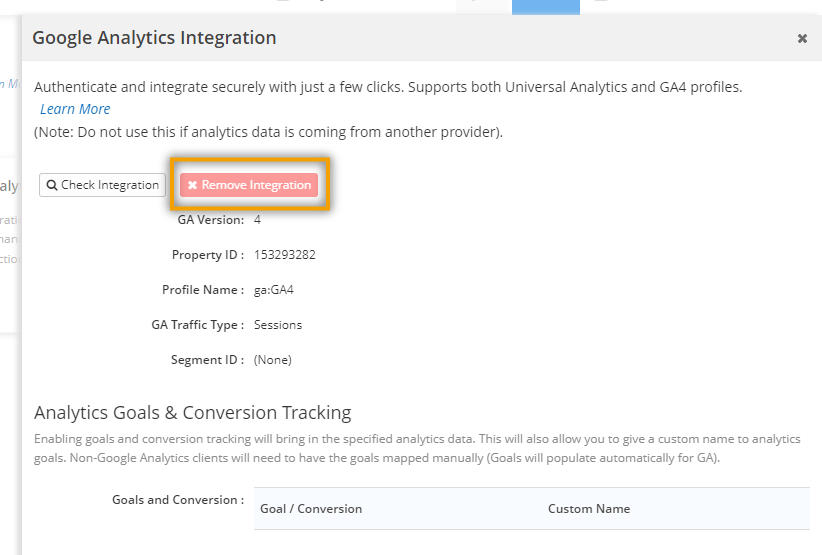Click the Segment ID label
The image size is (822, 555).
pos(207,360)
